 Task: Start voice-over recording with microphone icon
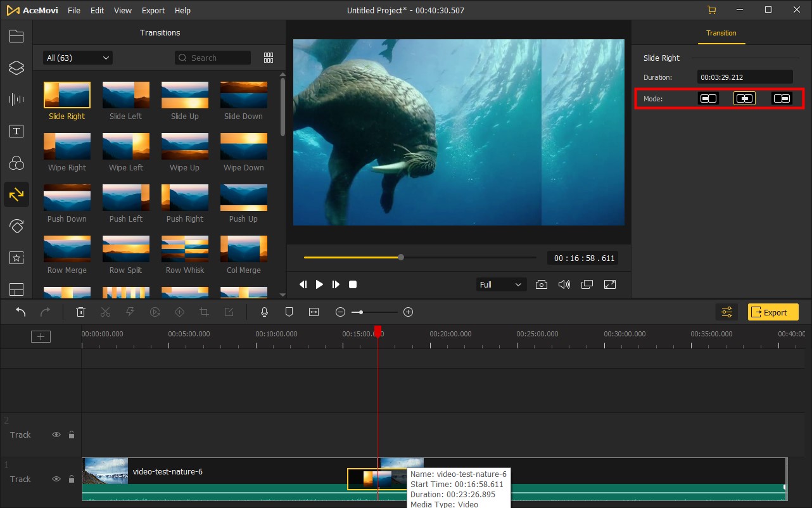264,312
